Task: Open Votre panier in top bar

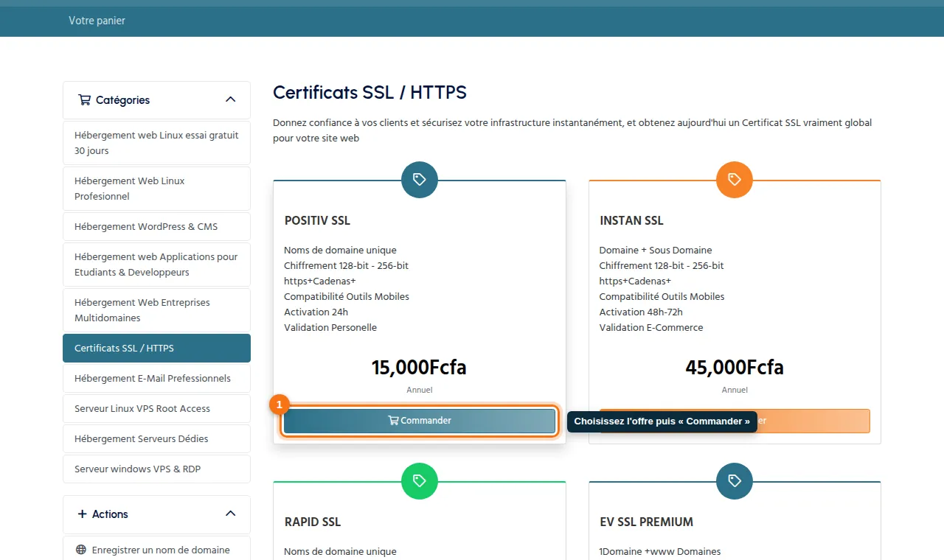Action: [x=97, y=21]
